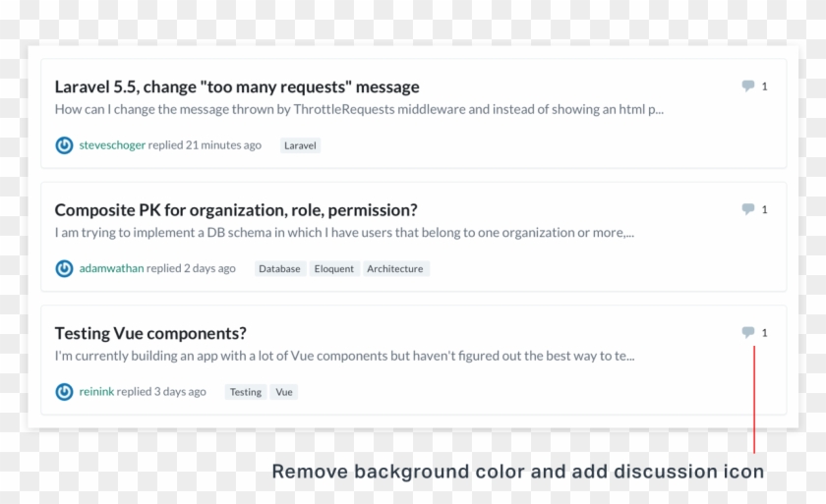Filter by the Testing tag
826x504 pixels.
tap(246, 392)
